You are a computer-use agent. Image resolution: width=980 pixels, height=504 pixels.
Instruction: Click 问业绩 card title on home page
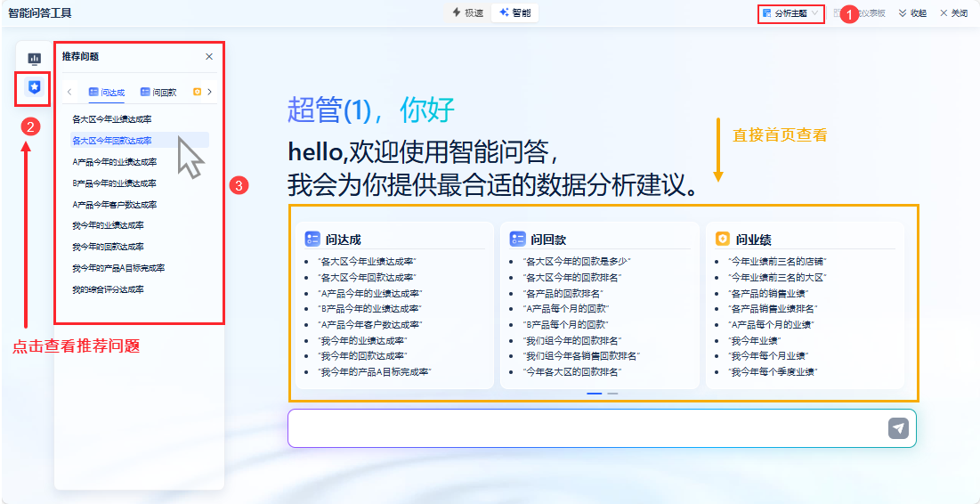click(754, 239)
